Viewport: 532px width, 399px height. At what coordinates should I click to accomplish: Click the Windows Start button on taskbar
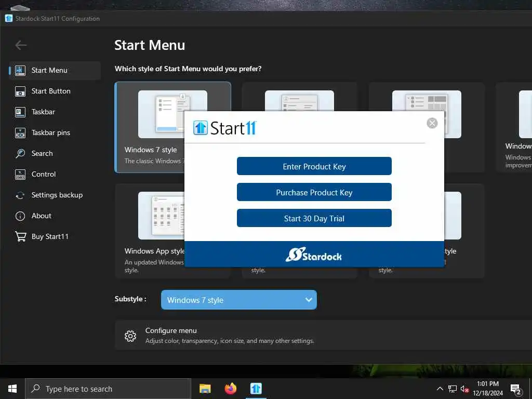tap(12, 389)
